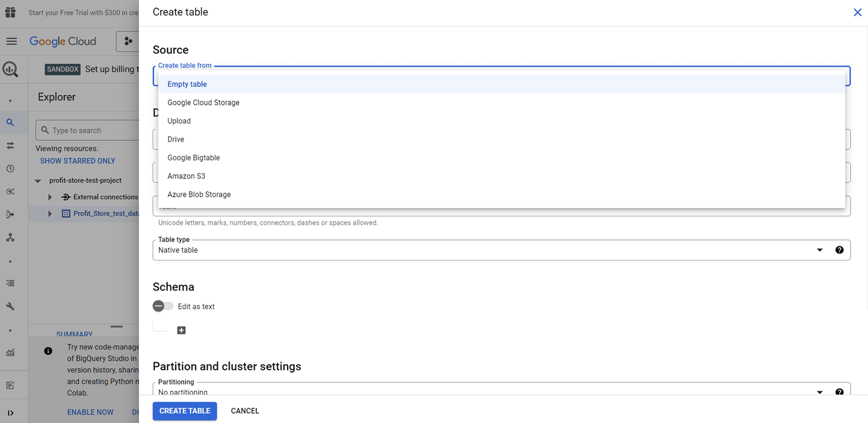Choose Google Cloud Storage as source

(501, 102)
